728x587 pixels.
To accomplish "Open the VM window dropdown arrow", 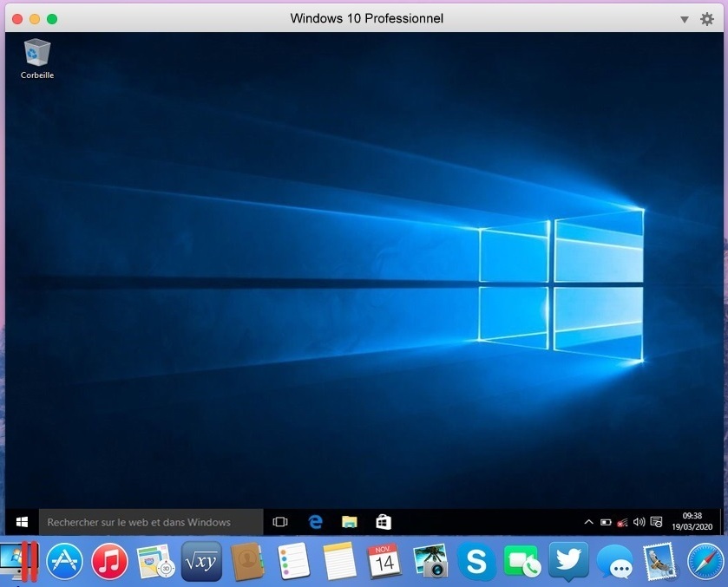I will coord(685,19).
